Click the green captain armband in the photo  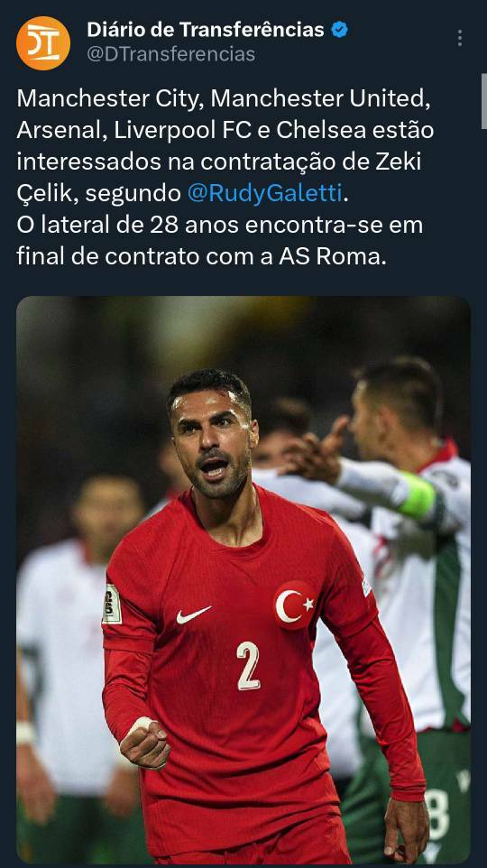pos(416,495)
